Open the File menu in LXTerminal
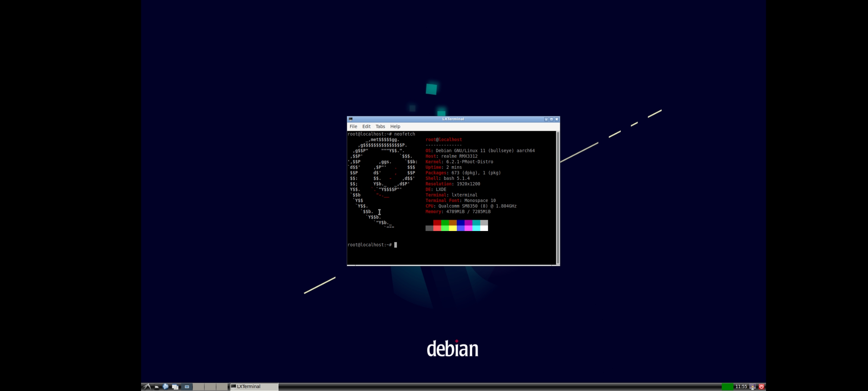868x391 pixels. coord(353,126)
